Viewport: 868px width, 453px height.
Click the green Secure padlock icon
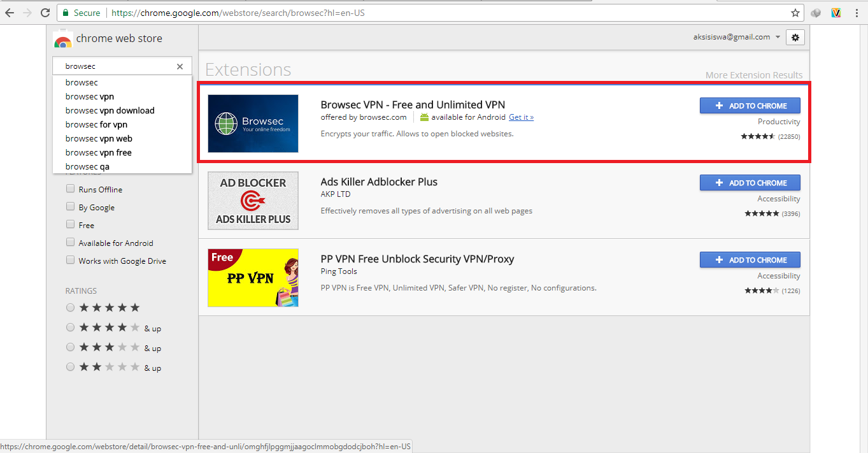point(66,13)
